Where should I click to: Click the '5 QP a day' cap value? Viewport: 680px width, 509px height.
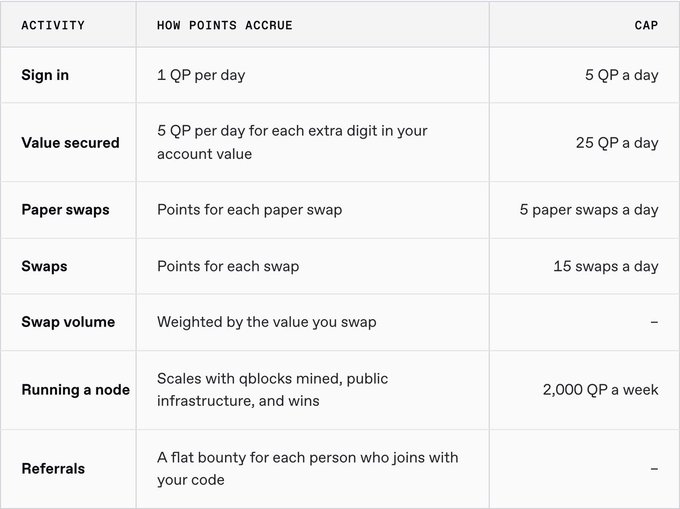click(621, 75)
